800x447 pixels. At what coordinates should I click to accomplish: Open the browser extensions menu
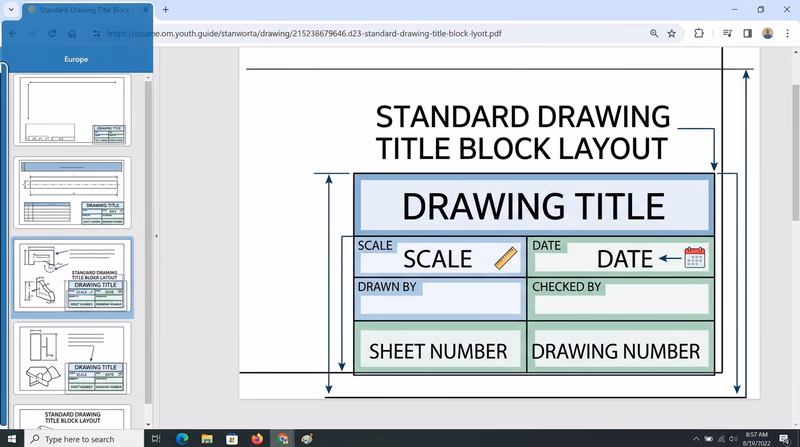coord(699,33)
